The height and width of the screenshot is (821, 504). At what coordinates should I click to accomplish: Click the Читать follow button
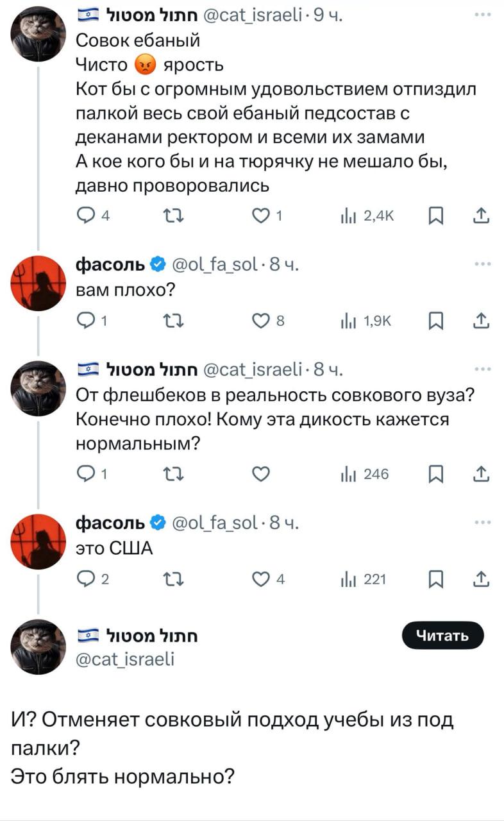coord(442,636)
